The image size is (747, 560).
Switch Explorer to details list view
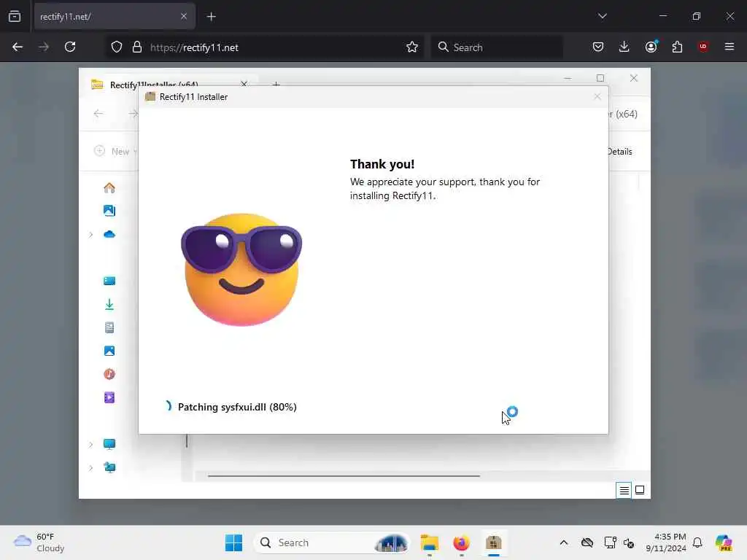coord(624,490)
